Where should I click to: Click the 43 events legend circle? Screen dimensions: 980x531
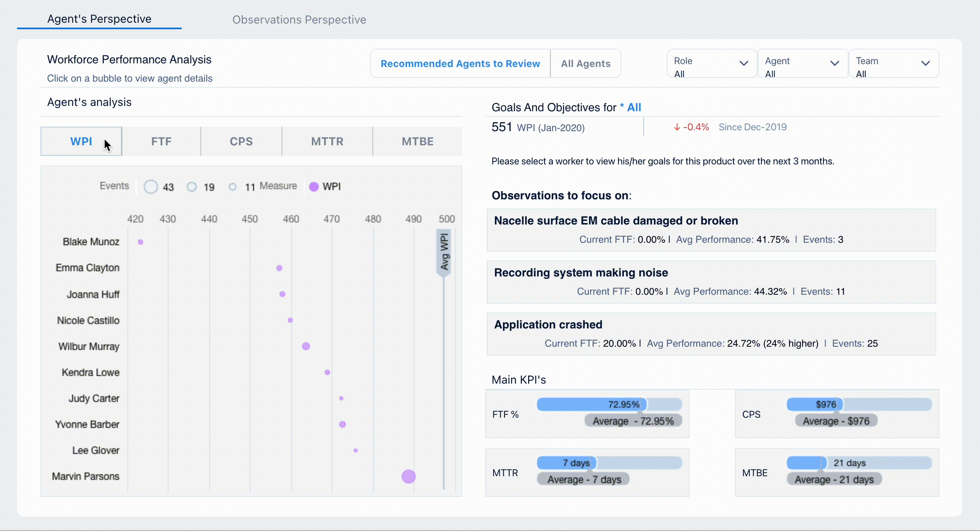tap(151, 187)
